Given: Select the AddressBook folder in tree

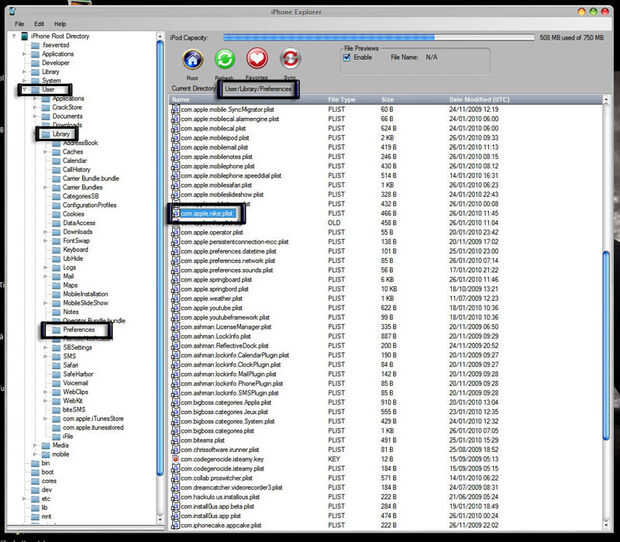Looking at the screenshot, I should click(x=81, y=143).
